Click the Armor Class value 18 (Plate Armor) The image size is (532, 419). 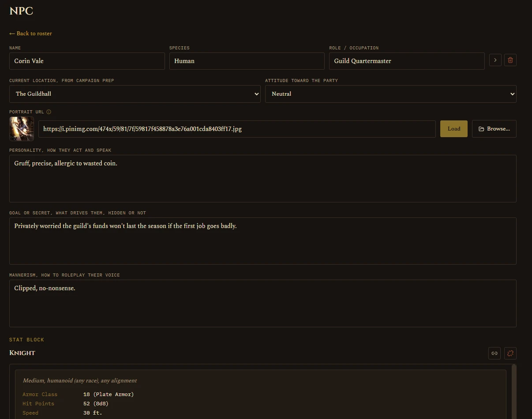click(x=109, y=394)
